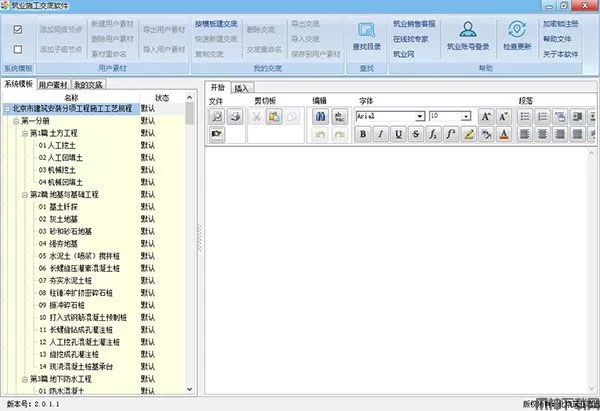The height and width of the screenshot is (411, 600).
Task: Collapse the 第1篇 土方工程 tree node
Action: click(x=25, y=133)
